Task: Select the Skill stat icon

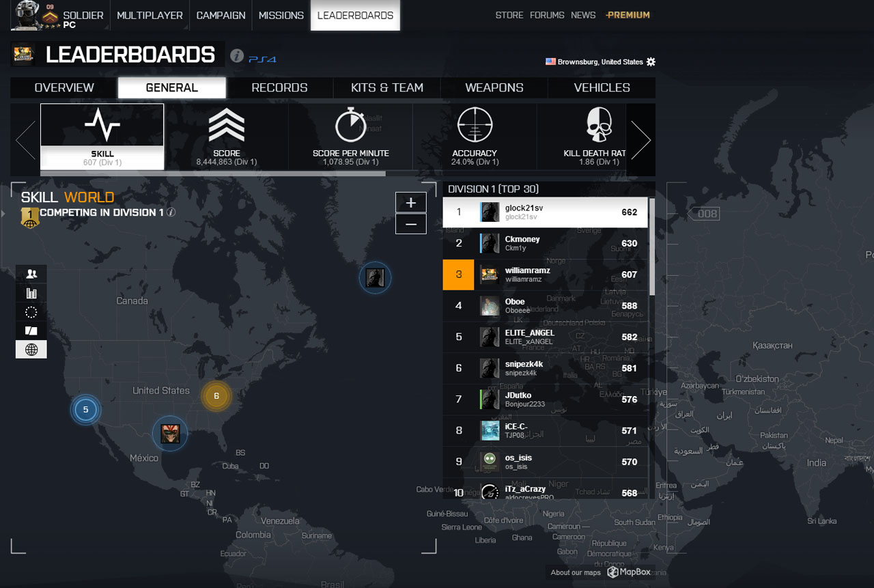Action: (x=102, y=125)
